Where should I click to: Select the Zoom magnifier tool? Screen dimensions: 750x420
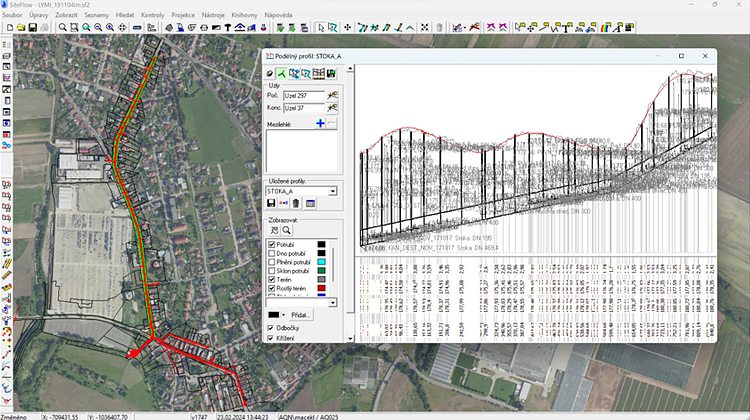click(63, 28)
